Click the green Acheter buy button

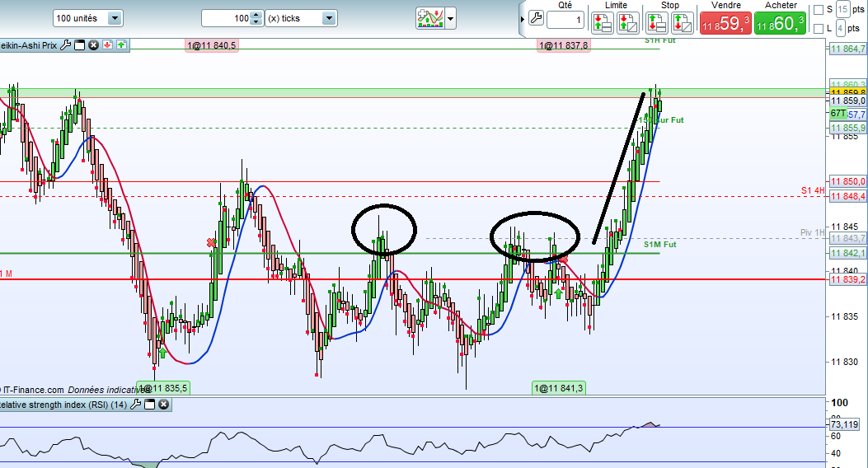[780, 23]
